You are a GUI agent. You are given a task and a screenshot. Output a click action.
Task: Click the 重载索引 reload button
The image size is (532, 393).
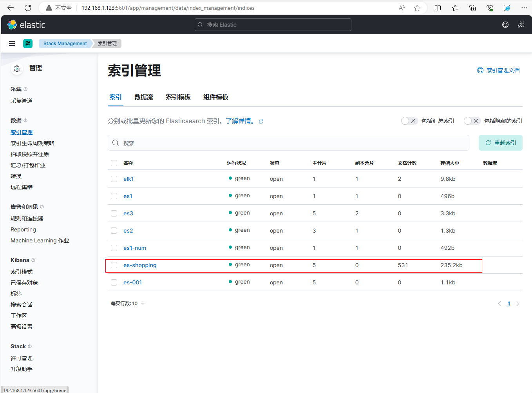pyautogui.click(x=500, y=143)
